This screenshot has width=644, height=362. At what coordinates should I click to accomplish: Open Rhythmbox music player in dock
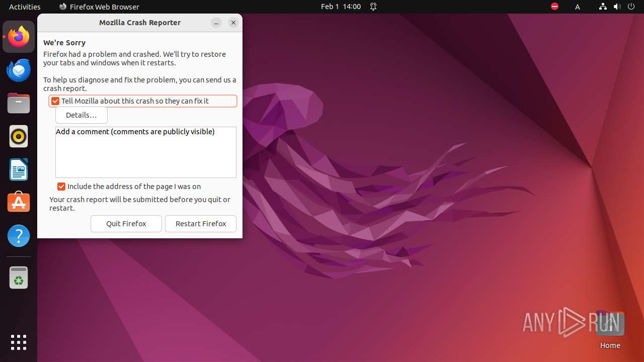19,136
